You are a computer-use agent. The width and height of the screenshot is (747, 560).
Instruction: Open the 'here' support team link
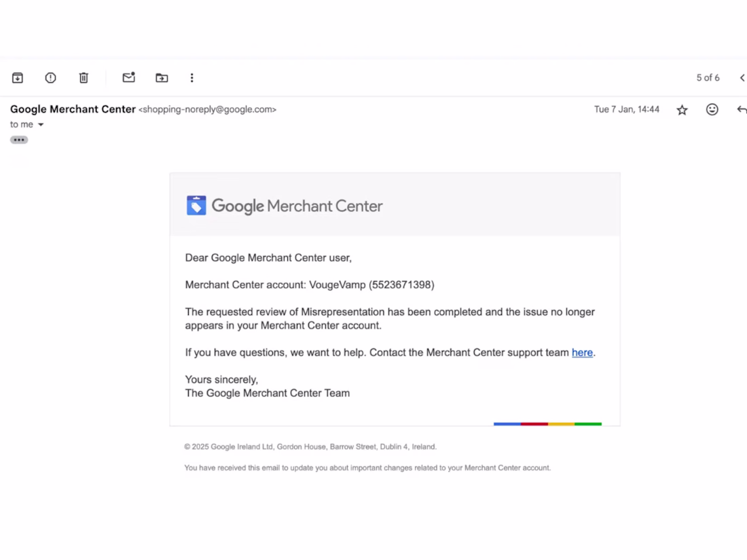point(582,352)
